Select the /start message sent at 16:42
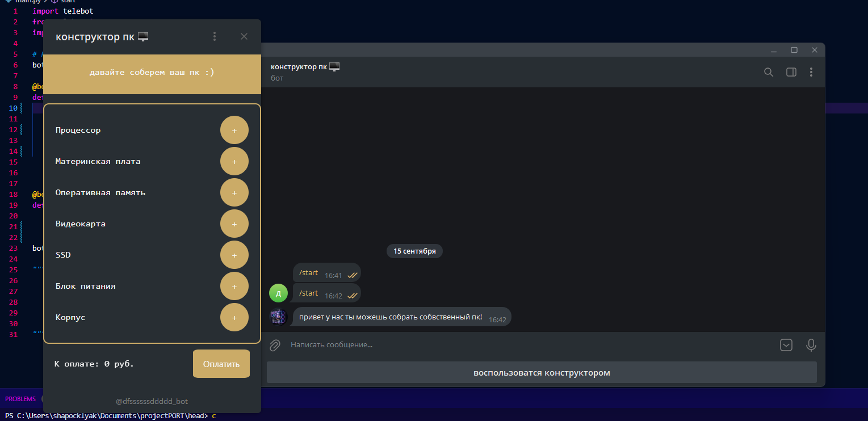The image size is (868, 421). (x=327, y=293)
